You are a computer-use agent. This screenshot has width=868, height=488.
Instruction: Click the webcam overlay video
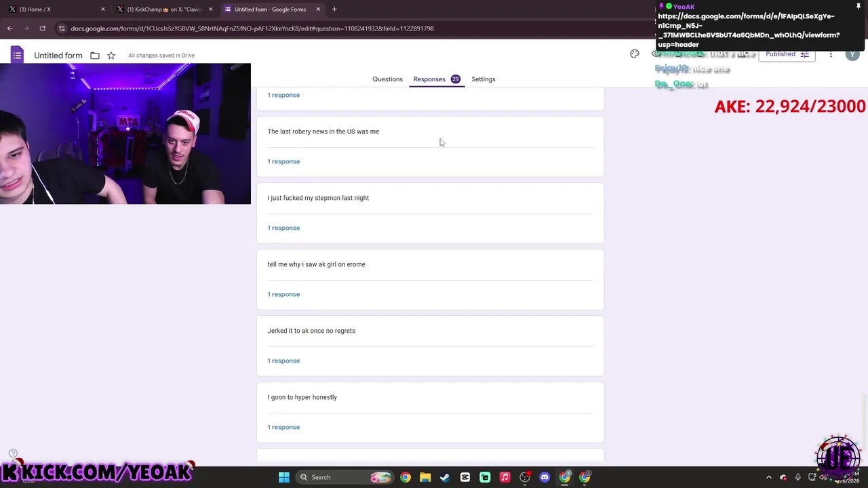(x=125, y=134)
